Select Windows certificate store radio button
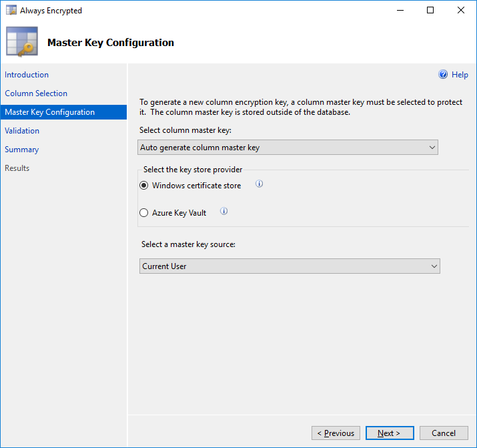This screenshot has width=477, height=448. pos(144,186)
